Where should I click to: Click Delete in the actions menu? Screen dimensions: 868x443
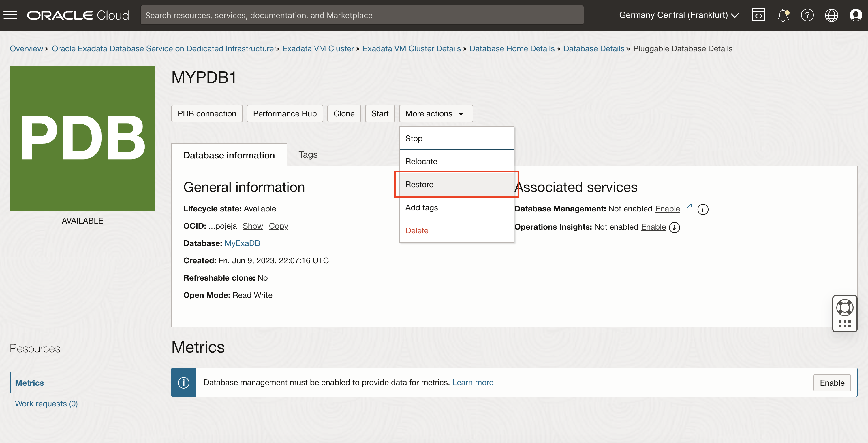417,231
